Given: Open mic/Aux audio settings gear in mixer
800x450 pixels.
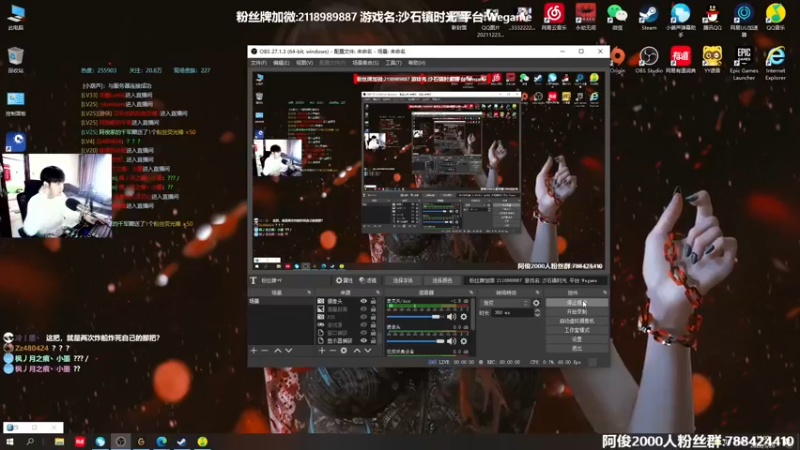Looking at the screenshot, I should [x=463, y=317].
